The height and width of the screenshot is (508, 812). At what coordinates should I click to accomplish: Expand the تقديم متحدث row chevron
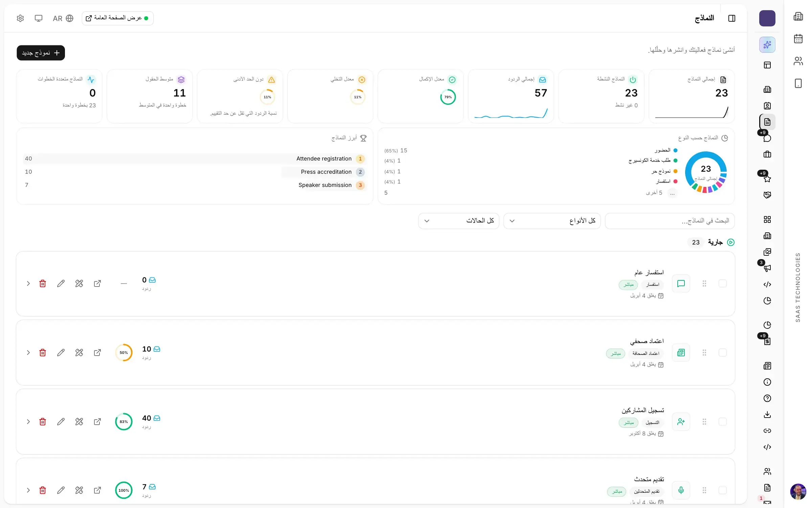click(x=28, y=490)
